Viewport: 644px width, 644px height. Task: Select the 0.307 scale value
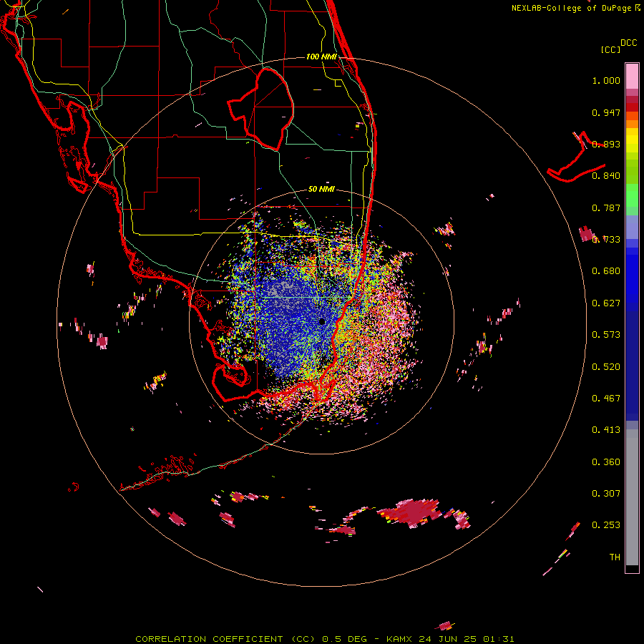point(606,494)
